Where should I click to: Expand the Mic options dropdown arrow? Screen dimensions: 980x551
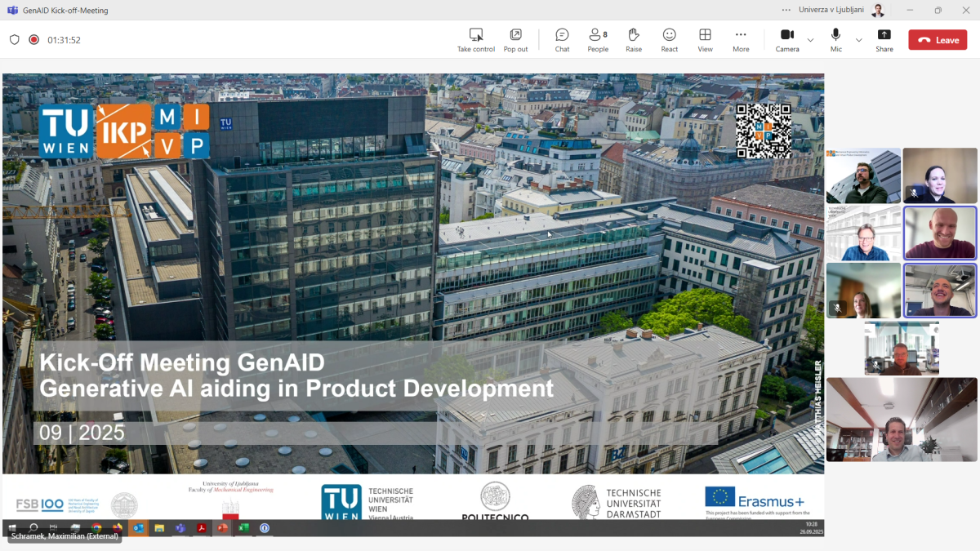point(858,40)
